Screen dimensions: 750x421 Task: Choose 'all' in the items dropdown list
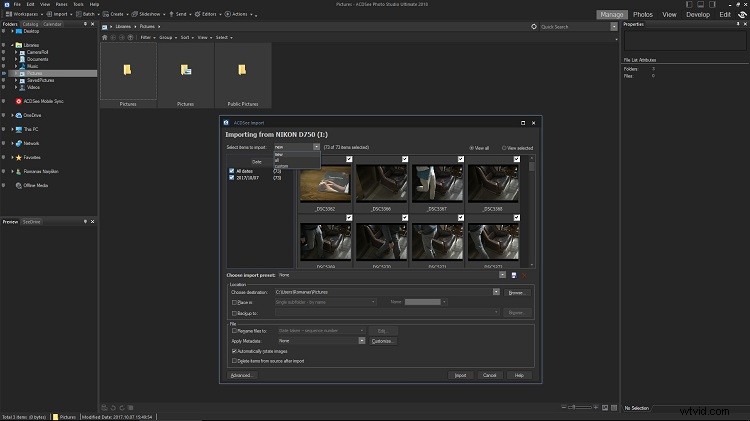pyautogui.click(x=297, y=160)
